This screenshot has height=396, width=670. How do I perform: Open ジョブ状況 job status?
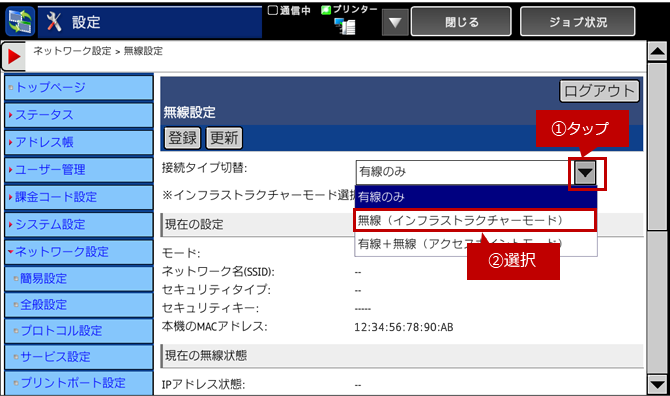578,22
